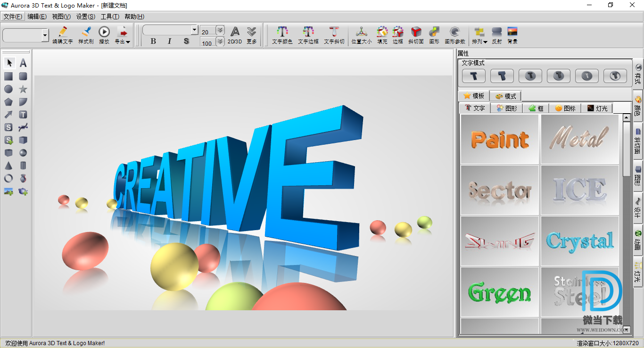Open the 填充 fill tool
Image resolution: width=644 pixels, height=348 pixels.
[382, 35]
